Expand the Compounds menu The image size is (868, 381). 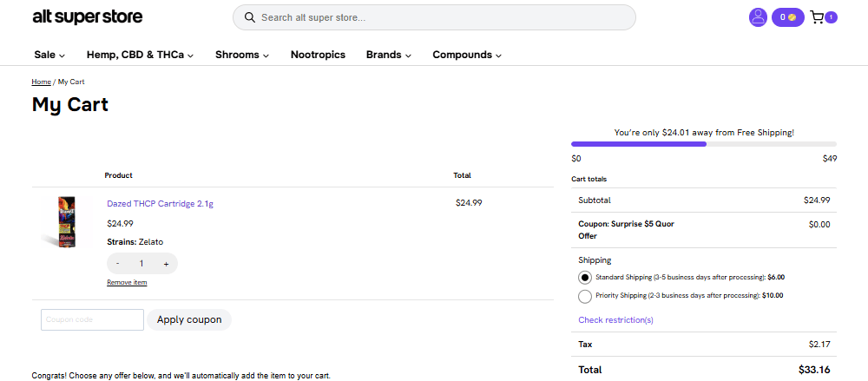click(x=467, y=55)
